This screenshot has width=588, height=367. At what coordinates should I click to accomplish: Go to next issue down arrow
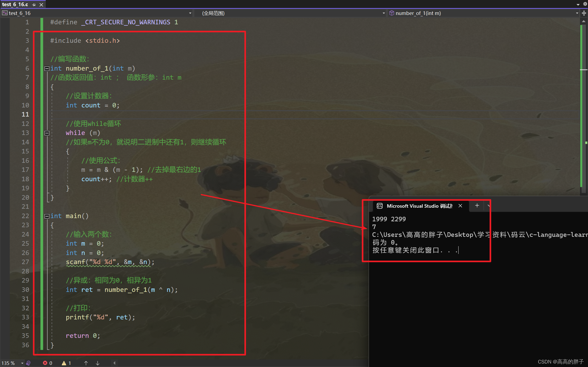click(98, 363)
